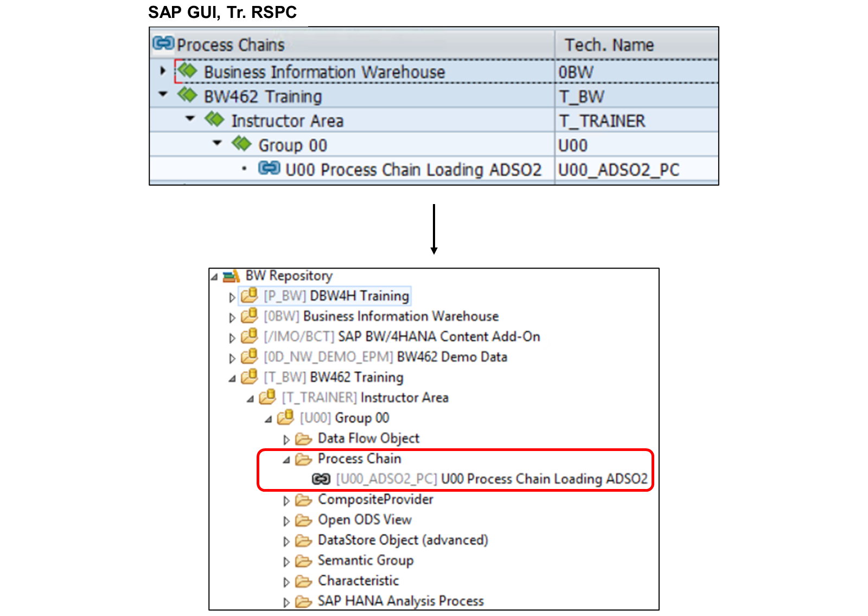Click the [/IMO/BCT] Content Add-On InfoArea icon
This screenshot has width=868, height=616.
point(250,336)
